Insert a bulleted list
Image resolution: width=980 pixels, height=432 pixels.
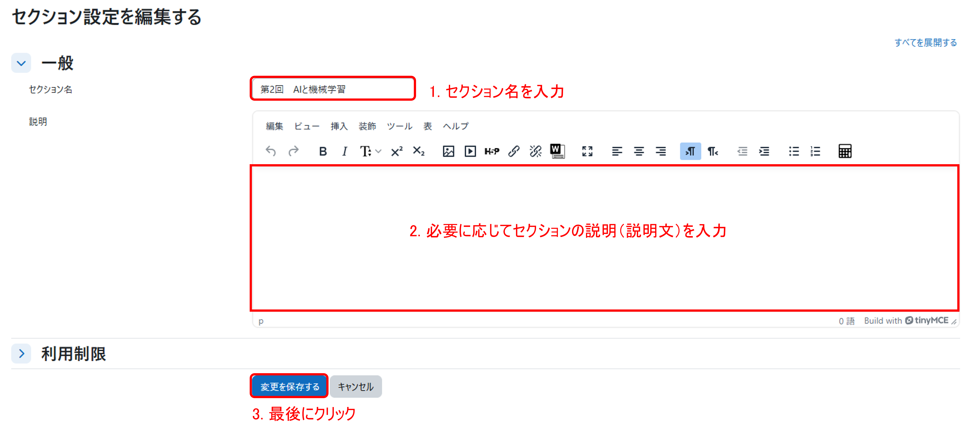pos(794,151)
